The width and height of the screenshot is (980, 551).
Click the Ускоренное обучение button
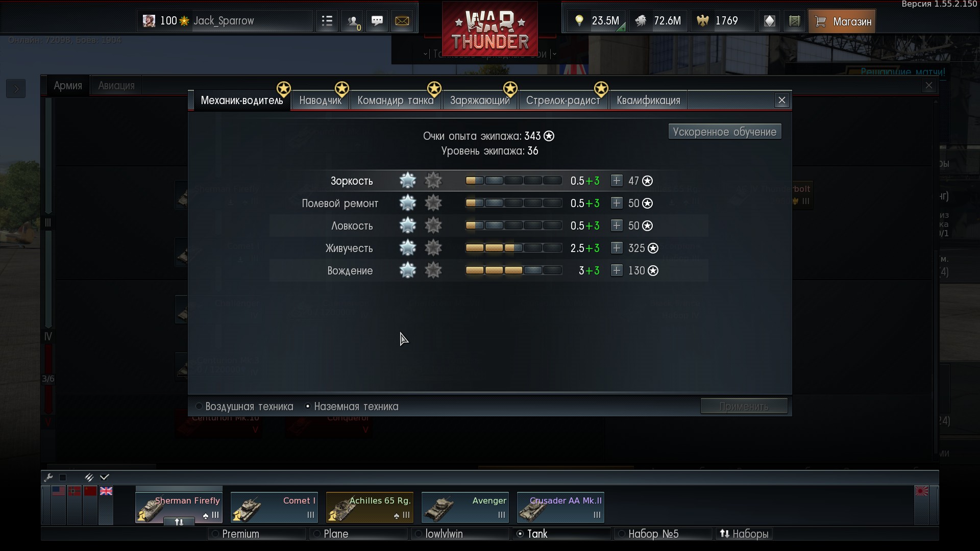click(725, 131)
